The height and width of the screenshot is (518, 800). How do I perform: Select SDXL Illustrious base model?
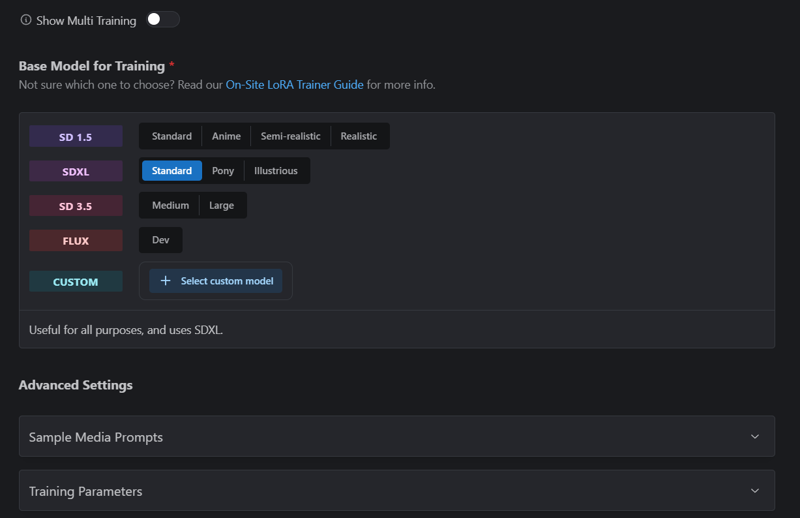coord(276,170)
